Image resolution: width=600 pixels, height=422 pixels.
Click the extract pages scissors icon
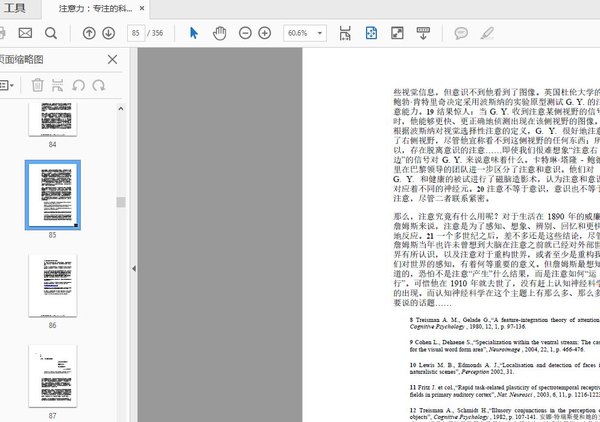click(57, 85)
